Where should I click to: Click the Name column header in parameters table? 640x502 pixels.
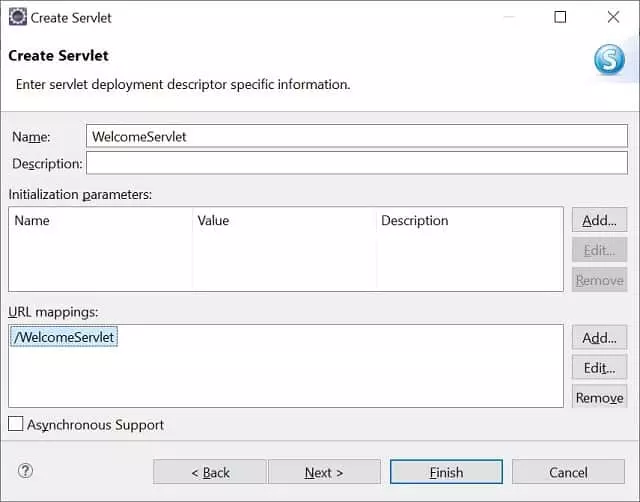point(100,220)
